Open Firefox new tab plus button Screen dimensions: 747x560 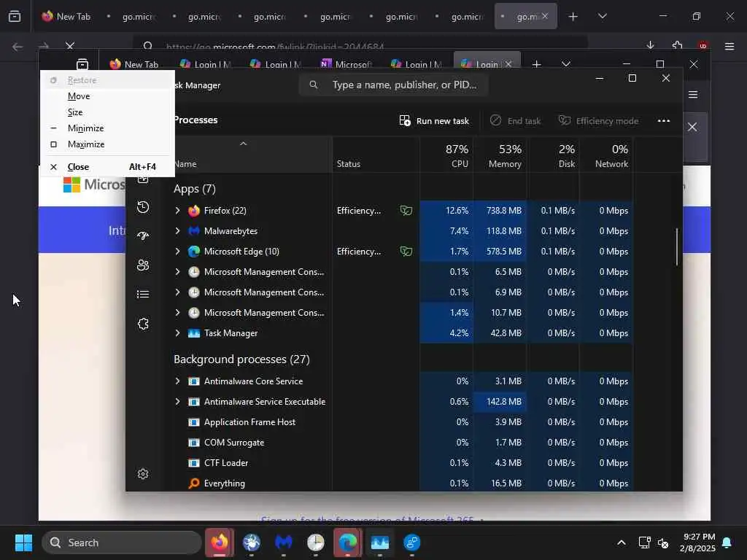[573, 17]
